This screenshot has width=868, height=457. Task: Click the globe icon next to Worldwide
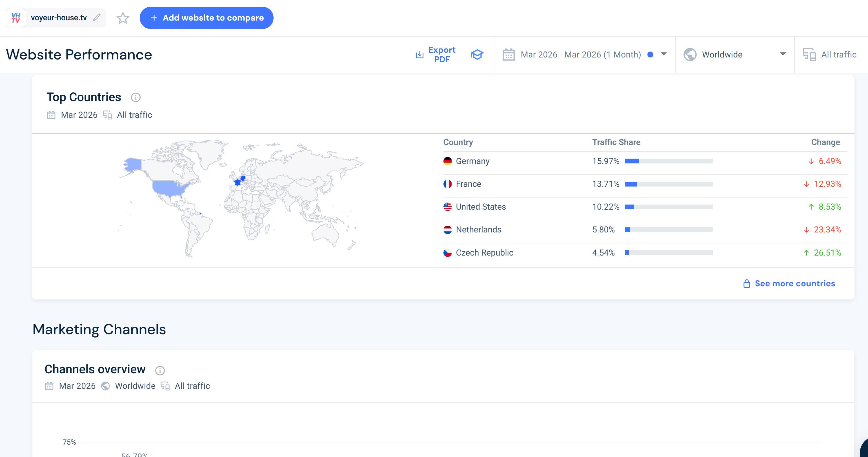[x=690, y=55]
